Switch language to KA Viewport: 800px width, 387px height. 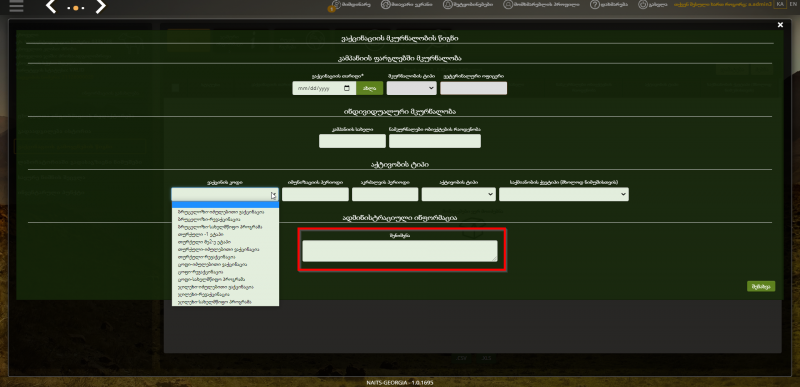coord(780,4)
